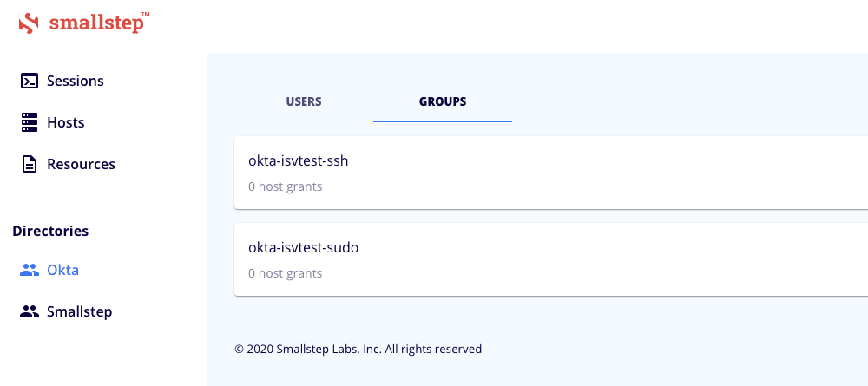Click the Directories section heading
The height and width of the screenshot is (386, 868).
[50, 231]
